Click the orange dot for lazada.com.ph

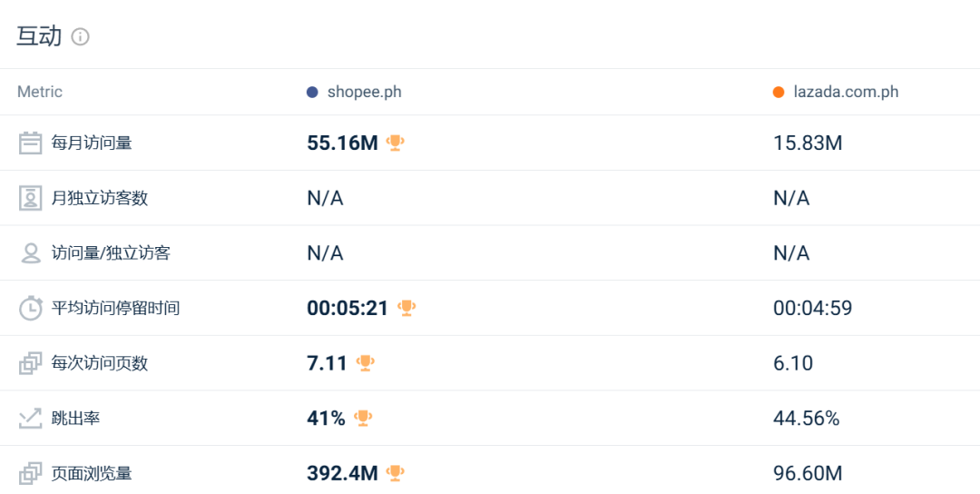click(x=779, y=93)
